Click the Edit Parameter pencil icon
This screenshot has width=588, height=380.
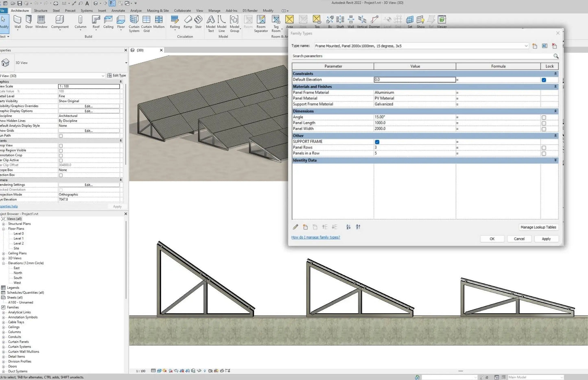coord(295,227)
